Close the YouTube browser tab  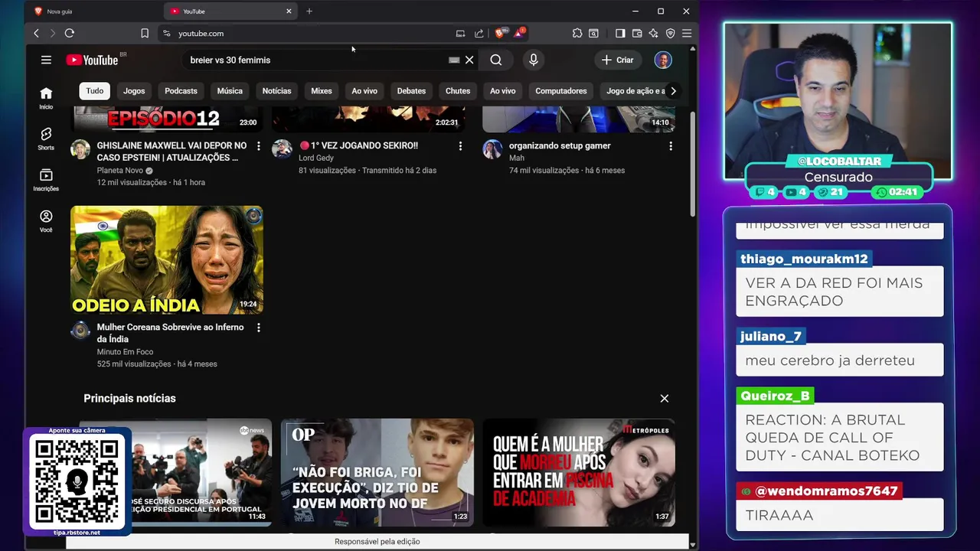pos(289,11)
